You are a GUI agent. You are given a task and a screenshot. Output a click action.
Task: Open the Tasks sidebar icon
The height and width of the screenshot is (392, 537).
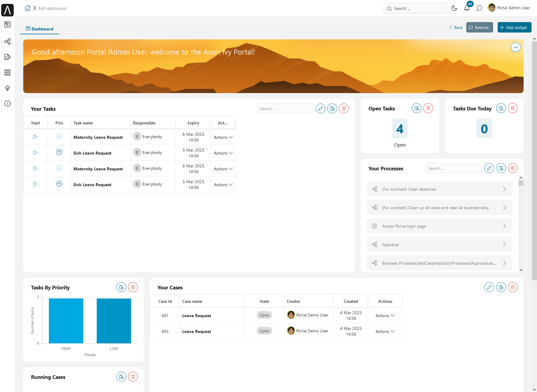pos(7,57)
